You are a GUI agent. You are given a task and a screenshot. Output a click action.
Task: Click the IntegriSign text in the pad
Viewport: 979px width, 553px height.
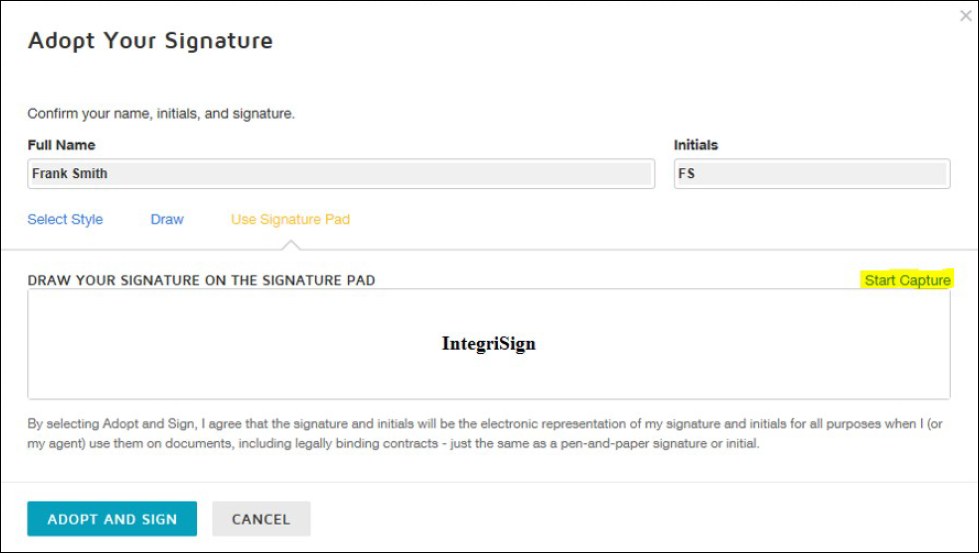(489, 344)
